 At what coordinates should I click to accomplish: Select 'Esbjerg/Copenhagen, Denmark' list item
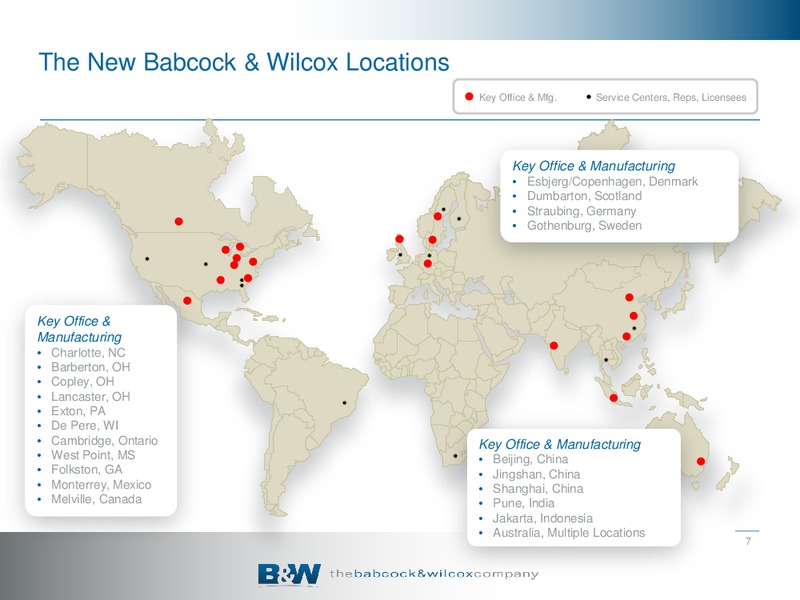tap(612, 182)
